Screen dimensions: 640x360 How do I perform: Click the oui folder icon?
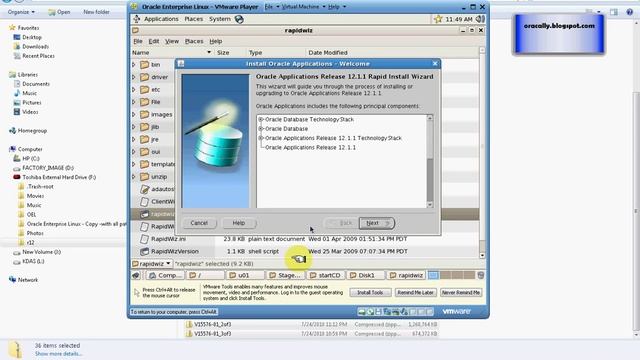point(144,152)
